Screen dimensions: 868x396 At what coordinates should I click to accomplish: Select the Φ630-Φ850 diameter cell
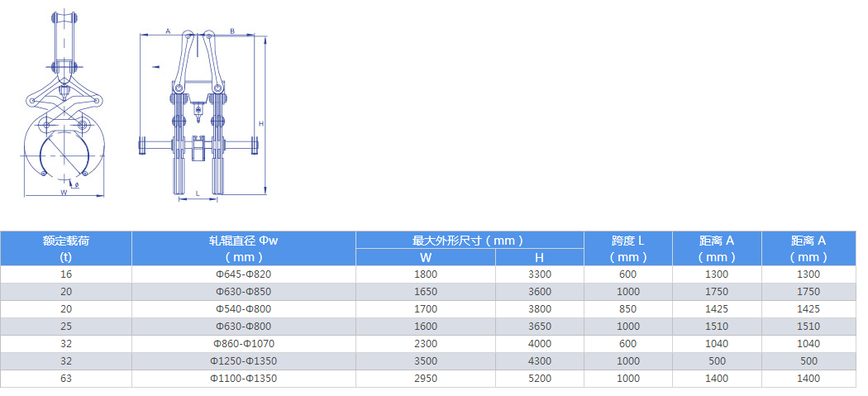(243, 292)
